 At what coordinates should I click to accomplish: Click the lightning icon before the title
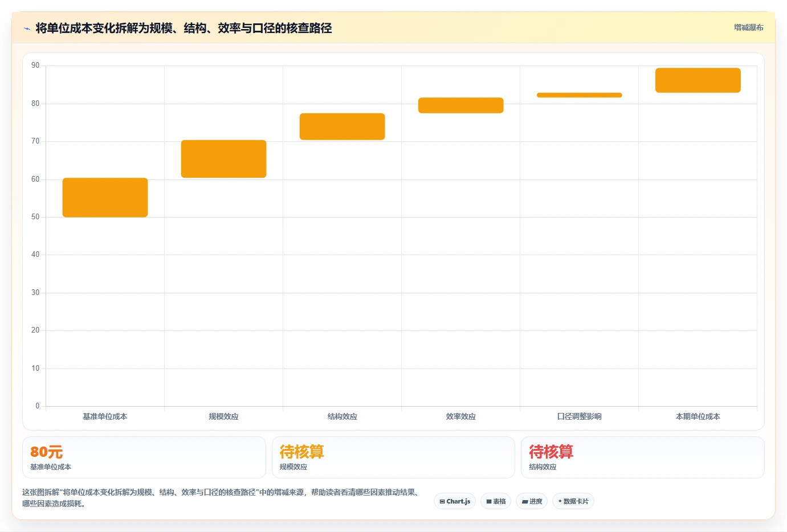(27, 28)
